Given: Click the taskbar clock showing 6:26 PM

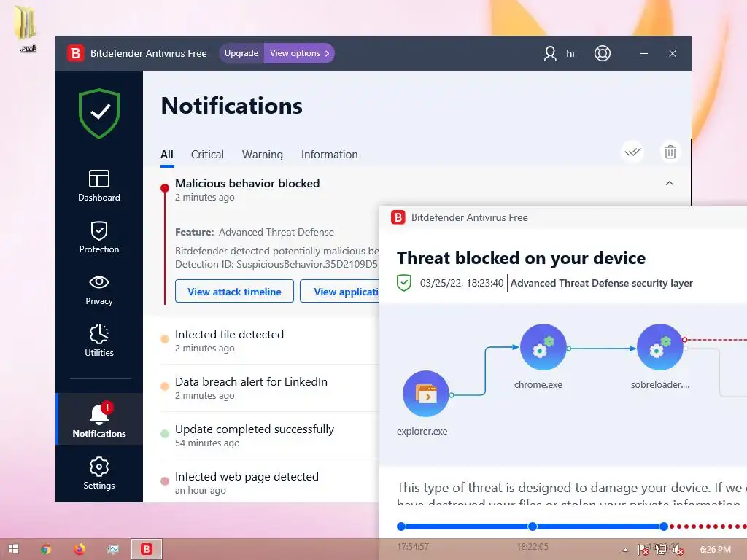Looking at the screenshot, I should 716,550.
